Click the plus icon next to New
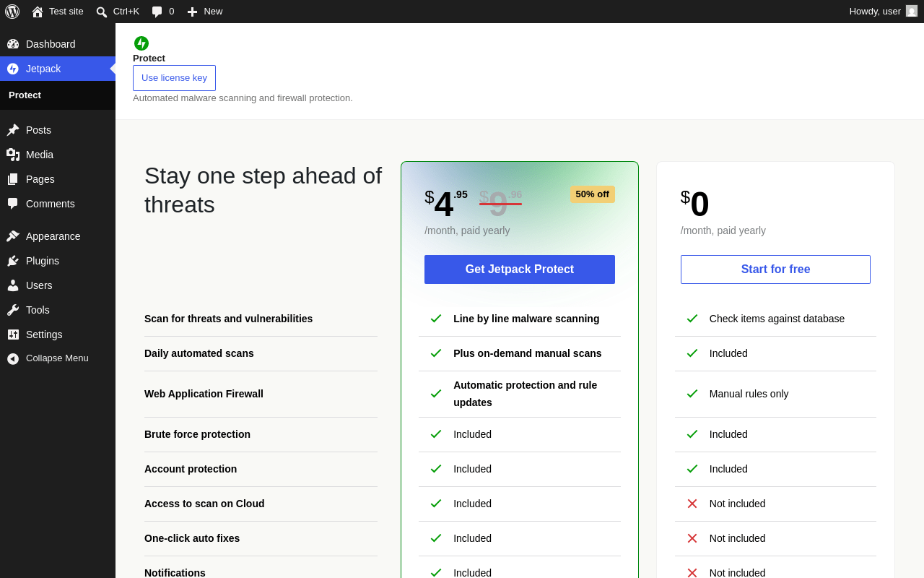 [192, 12]
